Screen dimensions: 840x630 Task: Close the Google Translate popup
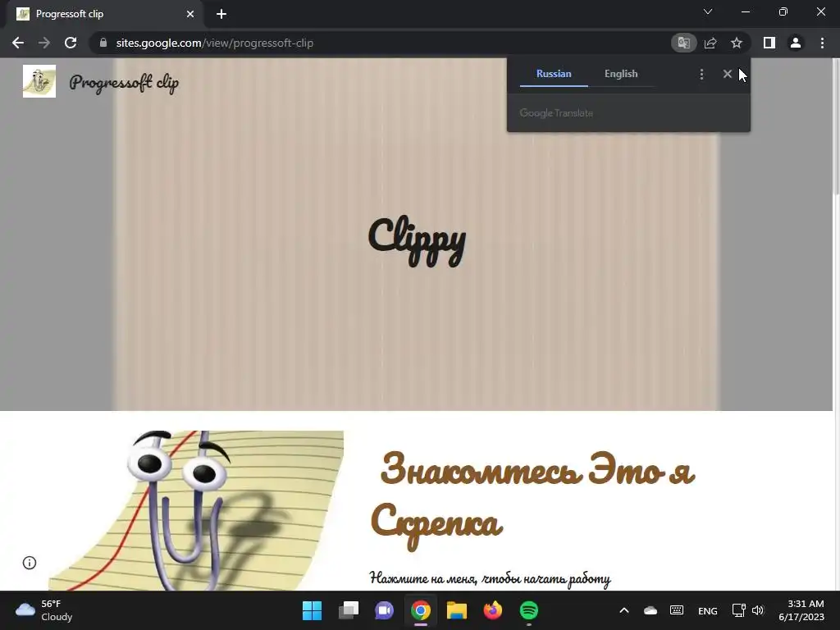point(727,74)
